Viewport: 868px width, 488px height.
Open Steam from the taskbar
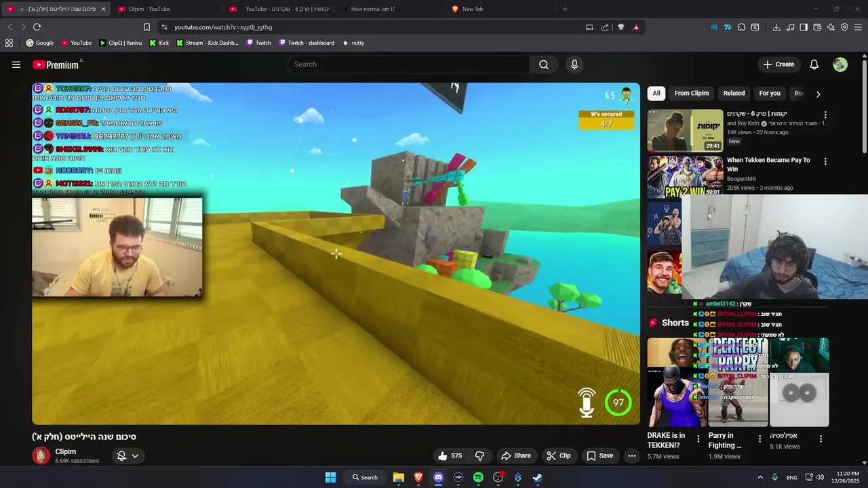click(538, 477)
